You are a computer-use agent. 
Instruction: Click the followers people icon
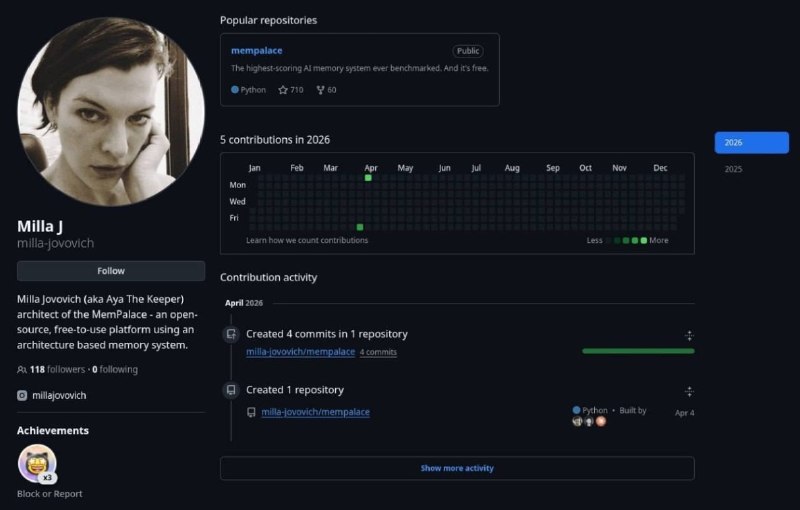click(22, 370)
